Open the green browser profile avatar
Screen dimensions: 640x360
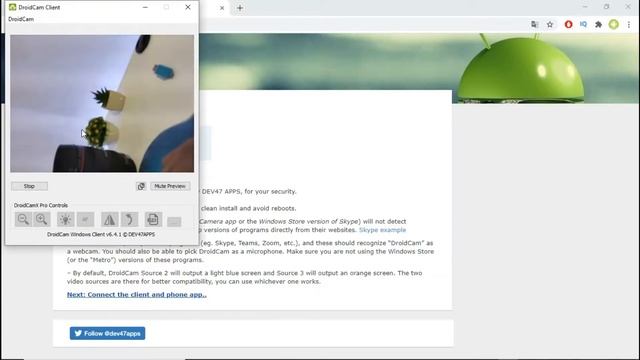click(613, 24)
